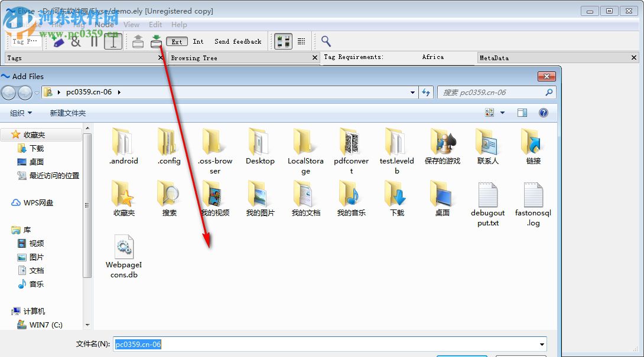Click the export from database icon
This screenshot has width=644, height=357.
(138, 41)
